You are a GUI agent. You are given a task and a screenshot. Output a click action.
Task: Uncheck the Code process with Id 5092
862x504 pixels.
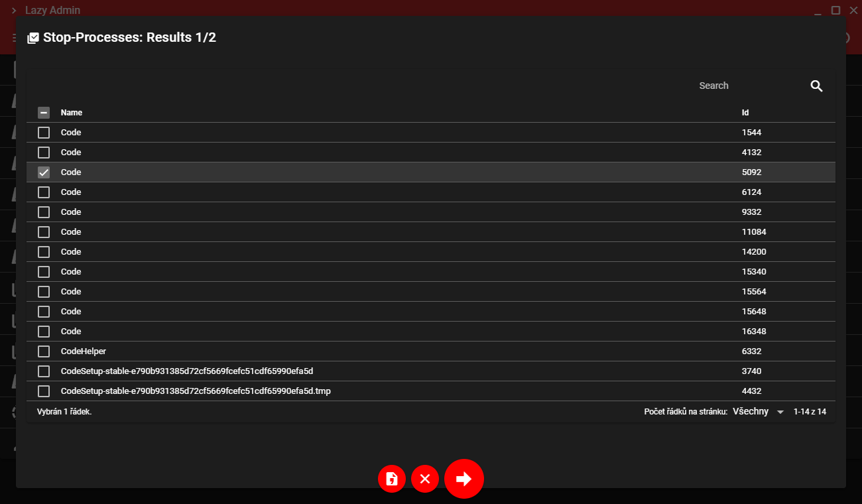click(44, 172)
